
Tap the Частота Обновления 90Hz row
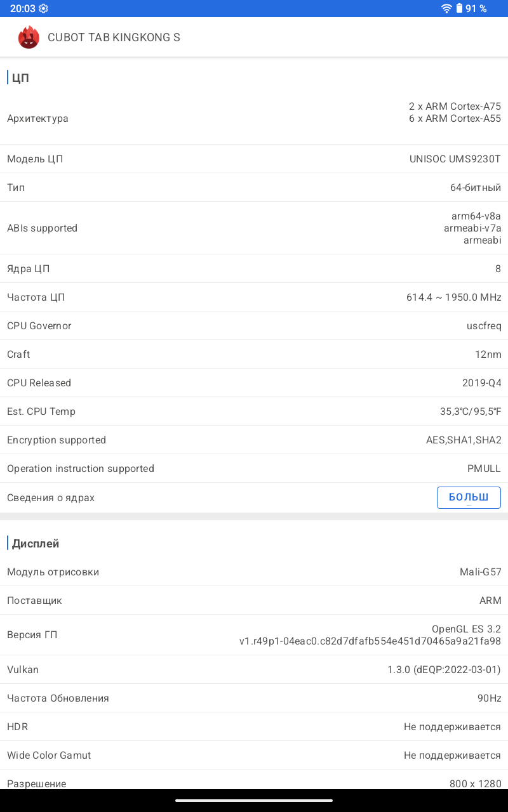pyautogui.click(x=254, y=698)
